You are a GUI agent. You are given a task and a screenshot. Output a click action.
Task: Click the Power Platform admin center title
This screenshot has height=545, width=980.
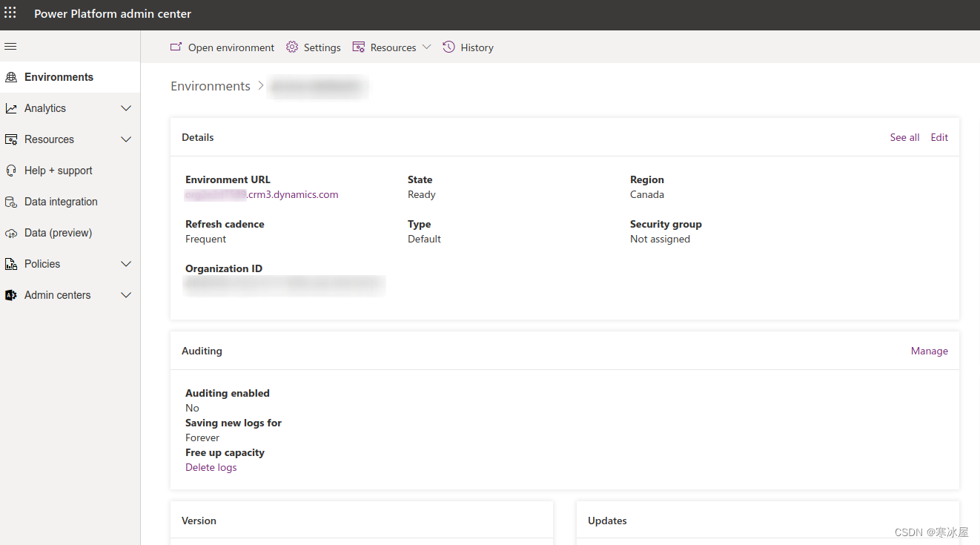(x=113, y=13)
